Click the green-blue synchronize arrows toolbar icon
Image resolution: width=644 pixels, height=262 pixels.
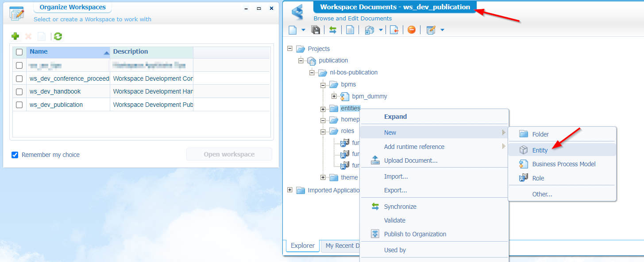click(x=333, y=30)
